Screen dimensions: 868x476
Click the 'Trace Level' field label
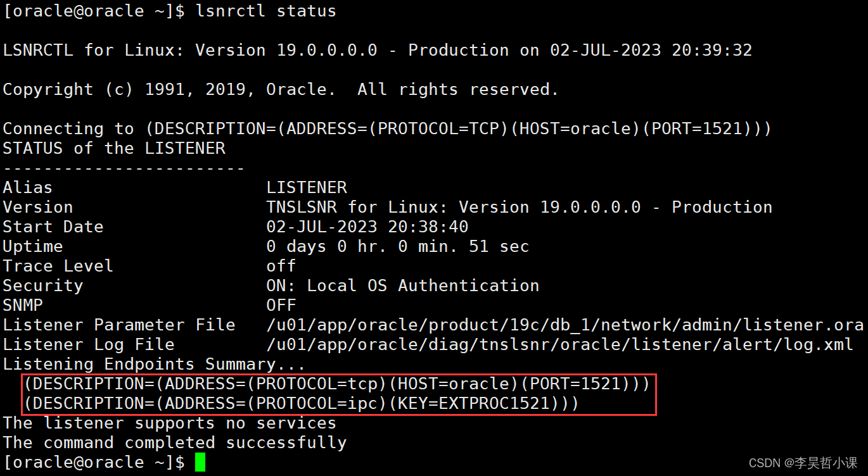tap(58, 266)
